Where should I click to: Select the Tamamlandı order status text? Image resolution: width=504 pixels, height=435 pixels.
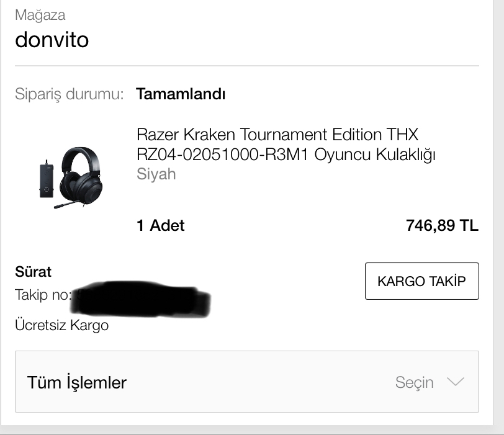tap(181, 94)
